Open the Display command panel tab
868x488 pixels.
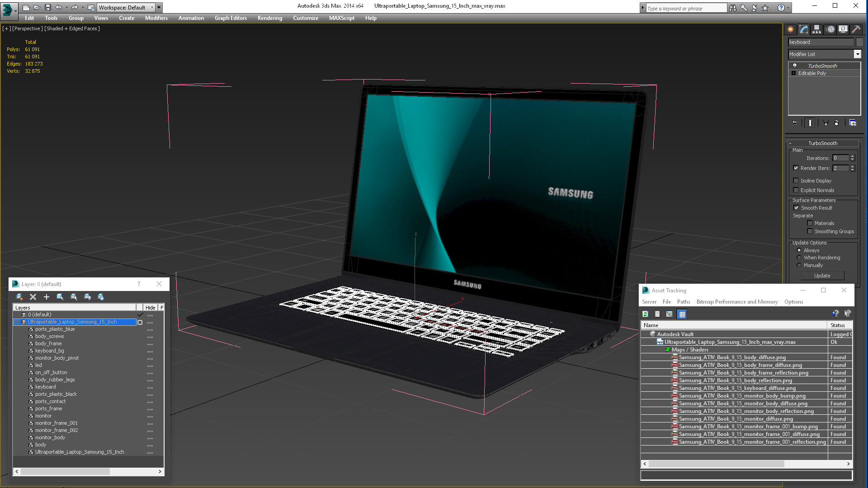[843, 29]
